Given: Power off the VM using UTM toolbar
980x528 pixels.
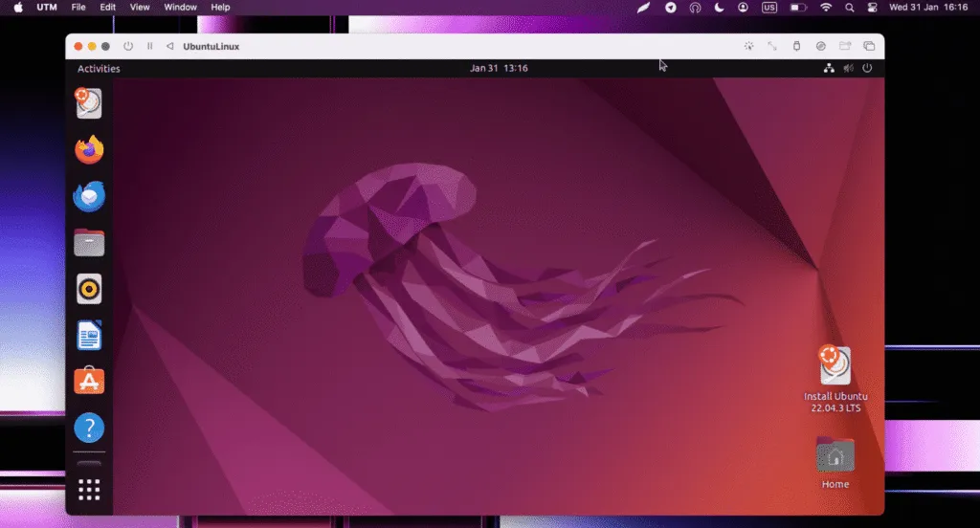Looking at the screenshot, I should (128, 46).
